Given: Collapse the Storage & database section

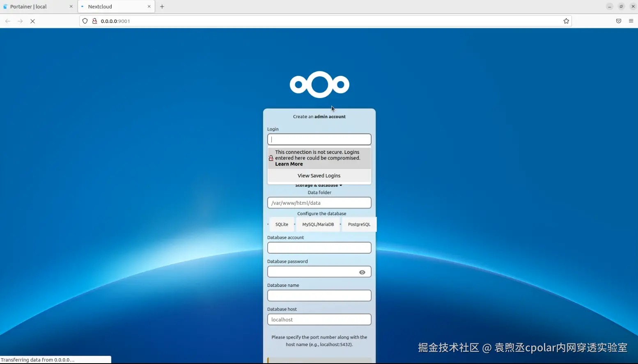Looking at the screenshot, I should [x=319, y=185].
